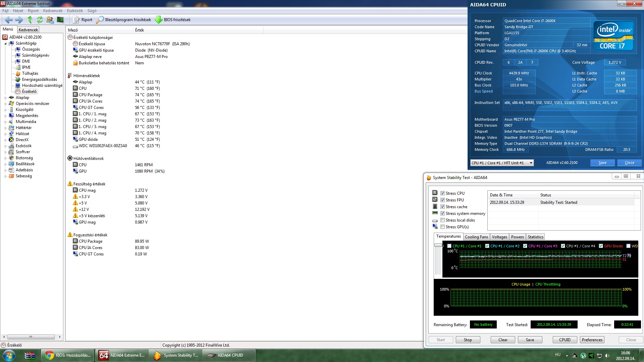Screen dimensions: 644x362
Task: Open the Riport report wizard
Action: click(x=83, y=20)
